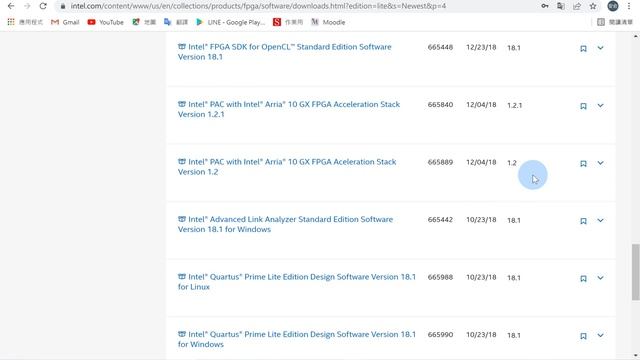
Task: Open LINE - Google Play bookmark
Action: (x=231, y=22)
